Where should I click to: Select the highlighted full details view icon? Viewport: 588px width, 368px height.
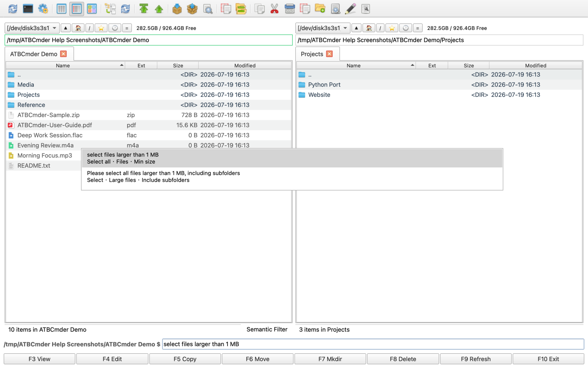coord(76,9)
